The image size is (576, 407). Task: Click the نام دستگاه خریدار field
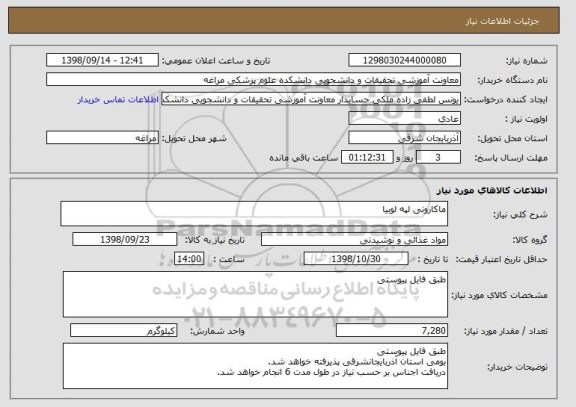coord(253,80)
